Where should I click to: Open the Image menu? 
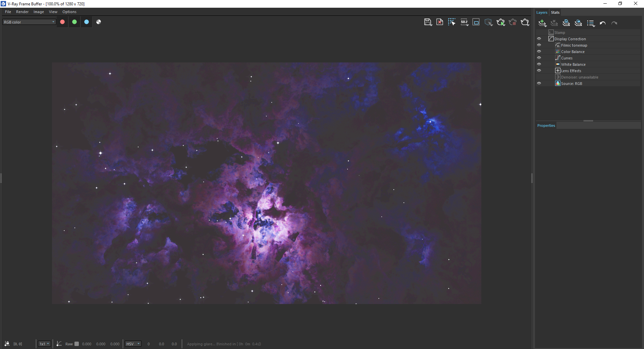pos(39,12)
